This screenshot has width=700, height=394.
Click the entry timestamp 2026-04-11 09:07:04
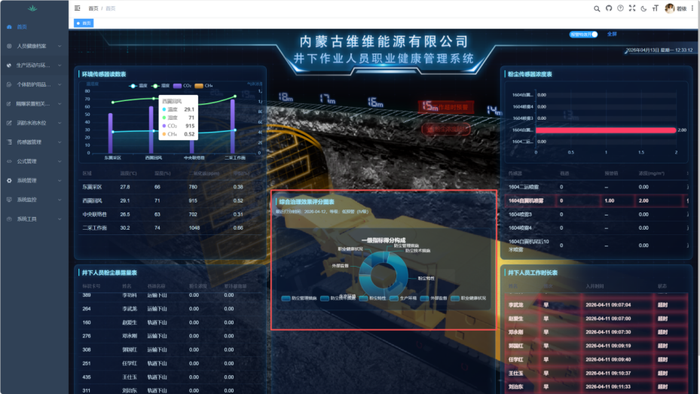[x=608, y=305]
